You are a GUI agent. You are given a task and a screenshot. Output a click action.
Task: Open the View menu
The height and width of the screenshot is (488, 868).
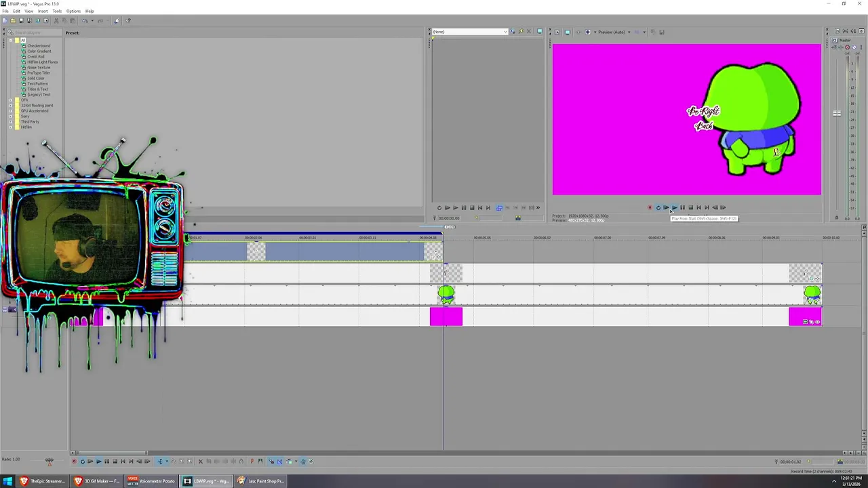click(x=28, y=11)
